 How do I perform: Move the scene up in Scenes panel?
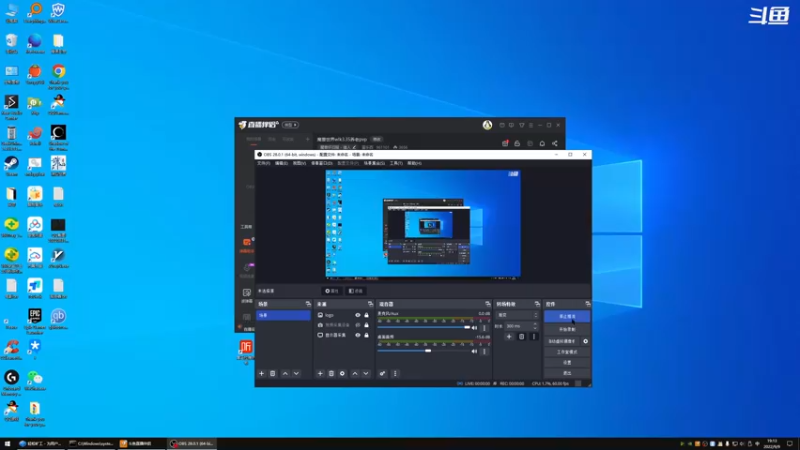[285, 373]
